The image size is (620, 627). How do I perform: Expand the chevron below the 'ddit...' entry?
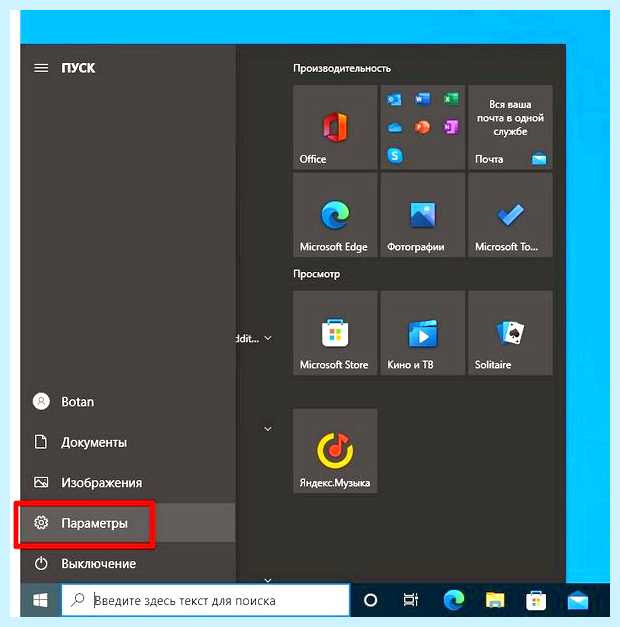pos(268,429)
